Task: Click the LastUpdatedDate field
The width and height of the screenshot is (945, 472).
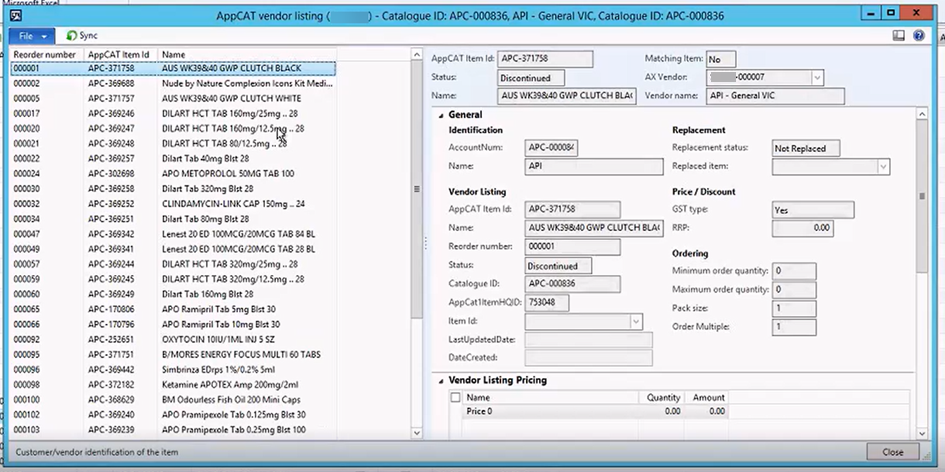Action: (589, 339)
